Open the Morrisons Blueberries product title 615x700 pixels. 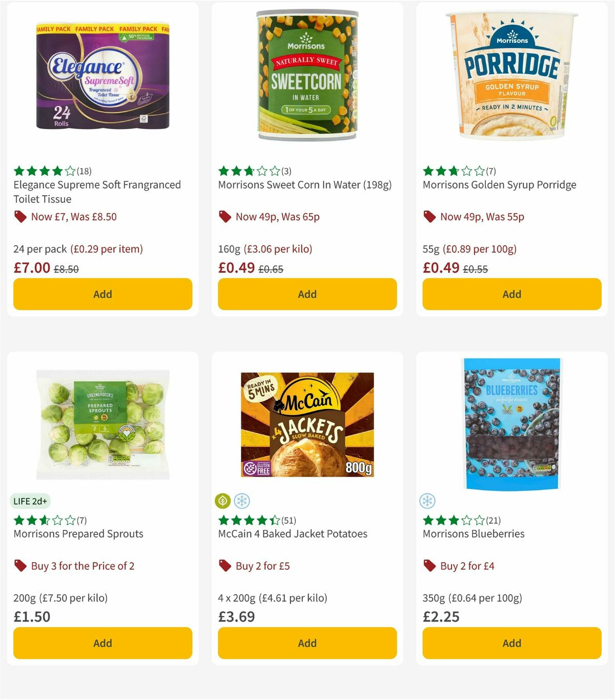click(x=474, y=533)
